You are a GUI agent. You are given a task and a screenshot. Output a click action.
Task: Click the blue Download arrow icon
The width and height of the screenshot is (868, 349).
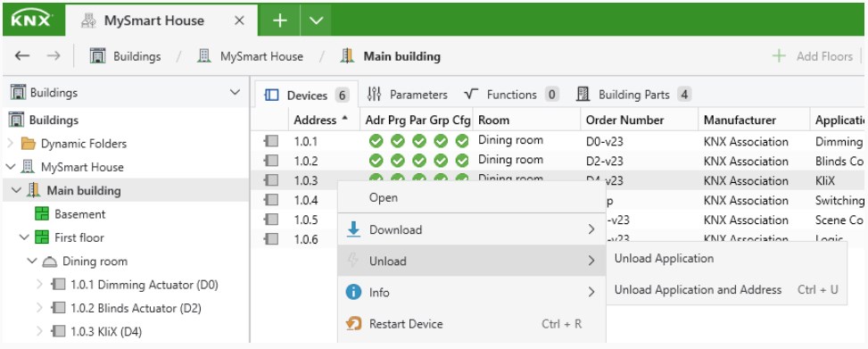tap(353, 229)
